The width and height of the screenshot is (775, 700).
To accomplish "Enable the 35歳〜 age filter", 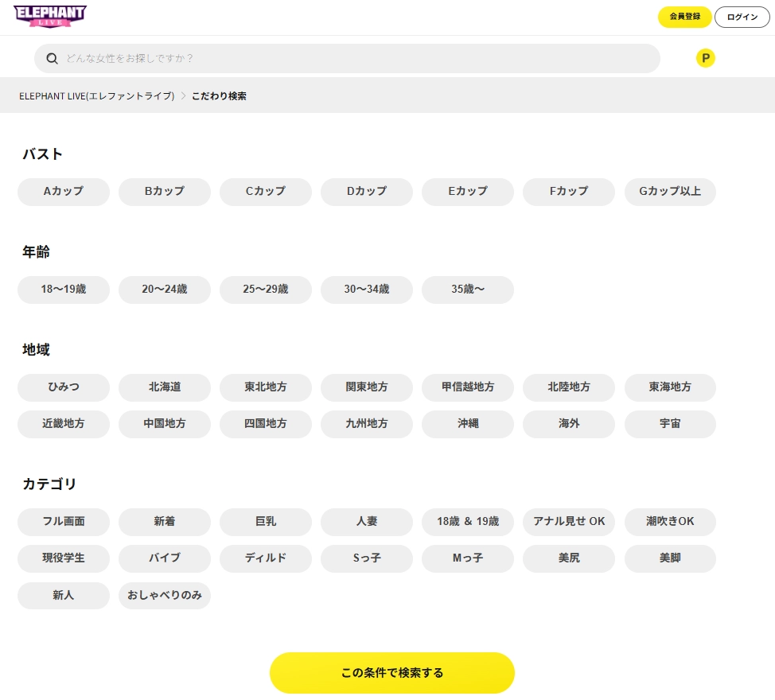I will click(x=468, y=290).
